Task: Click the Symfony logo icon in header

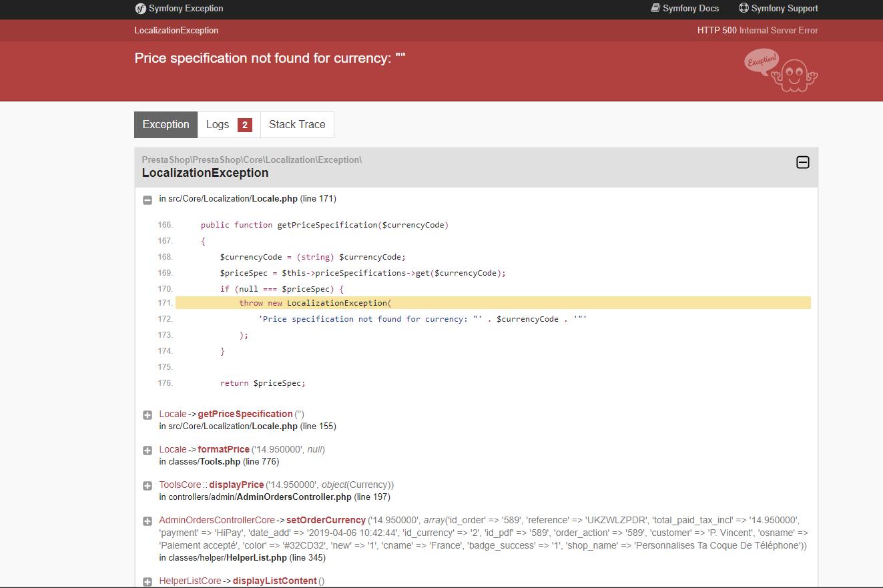Action: [140, 9]
